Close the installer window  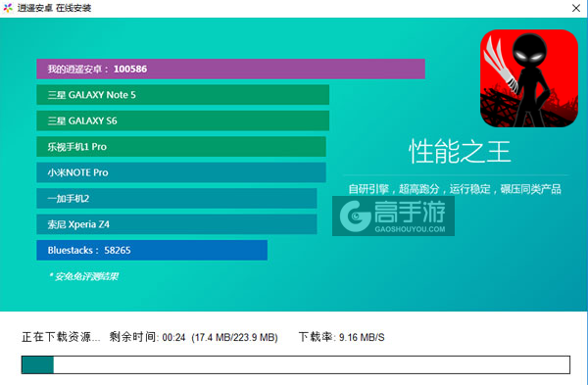[x=576, y=8]
